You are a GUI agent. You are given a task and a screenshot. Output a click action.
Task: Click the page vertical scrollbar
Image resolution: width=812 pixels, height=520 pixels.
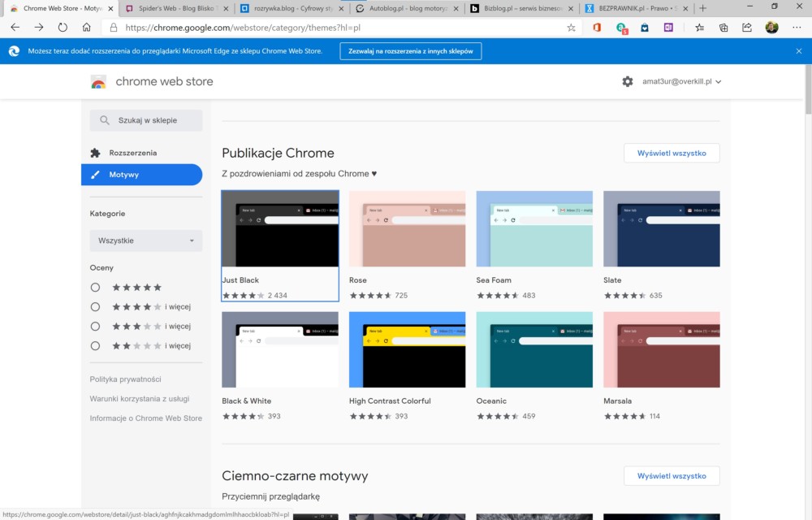point(809,88)
